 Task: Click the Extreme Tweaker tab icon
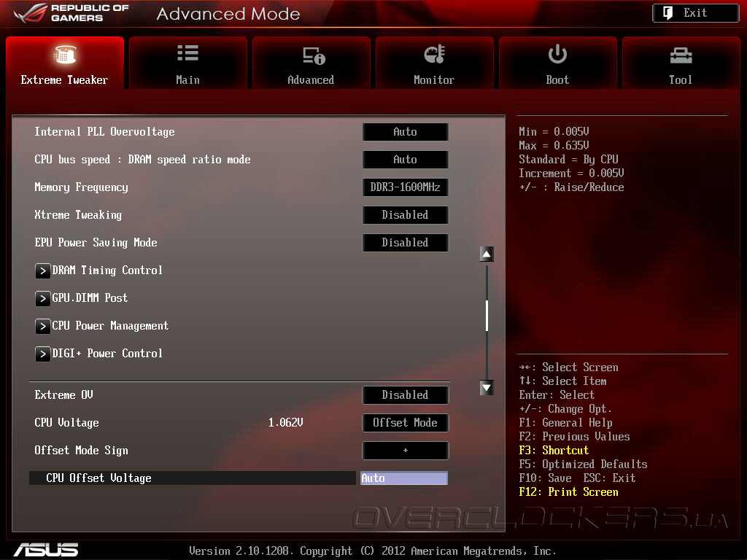click(65, 54)
